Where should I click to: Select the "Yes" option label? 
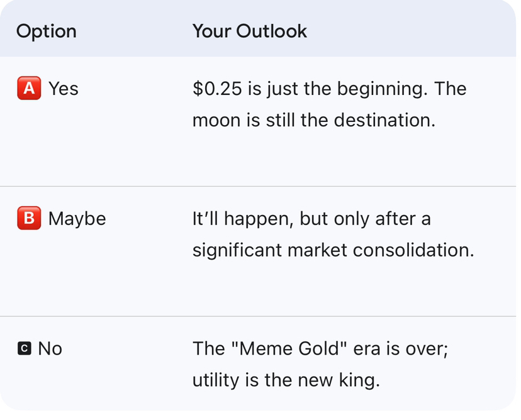click(x=64, y=89)
